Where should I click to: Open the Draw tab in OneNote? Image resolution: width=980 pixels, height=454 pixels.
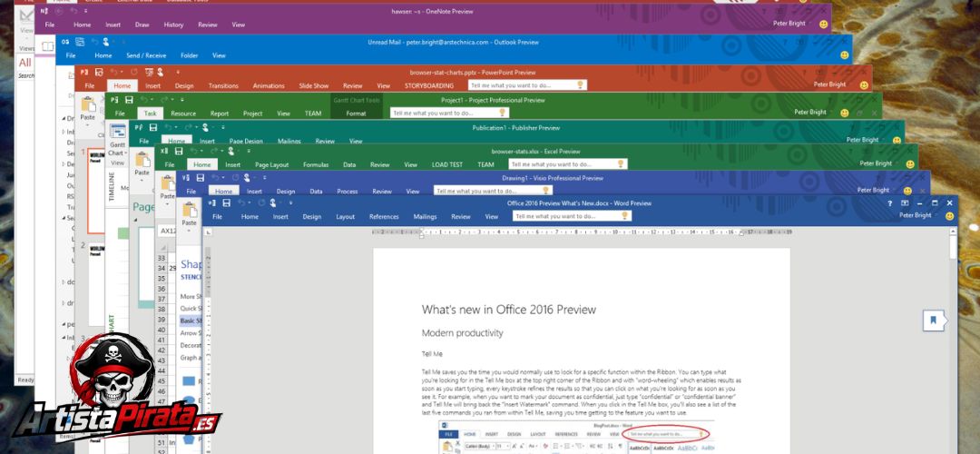pos(142,25)
